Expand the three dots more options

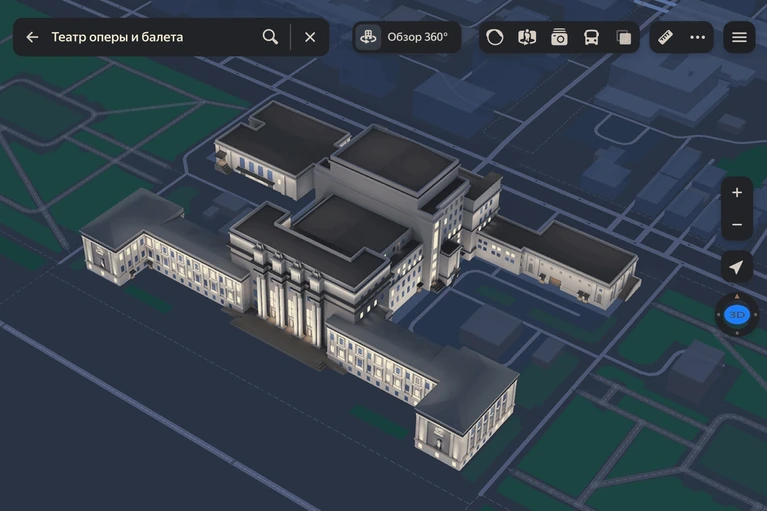(x=698, y=37)
